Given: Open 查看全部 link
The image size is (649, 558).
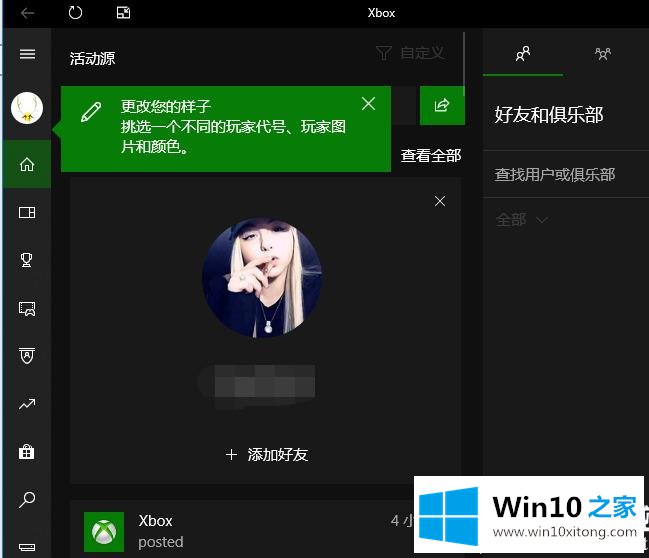Looking at the screenshot, I should 431,156.
